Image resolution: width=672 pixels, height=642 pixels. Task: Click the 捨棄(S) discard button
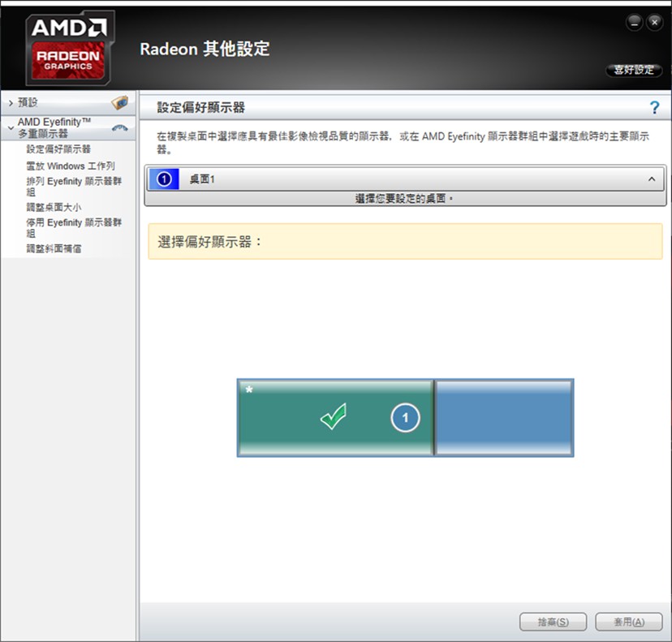coord(553,622)
